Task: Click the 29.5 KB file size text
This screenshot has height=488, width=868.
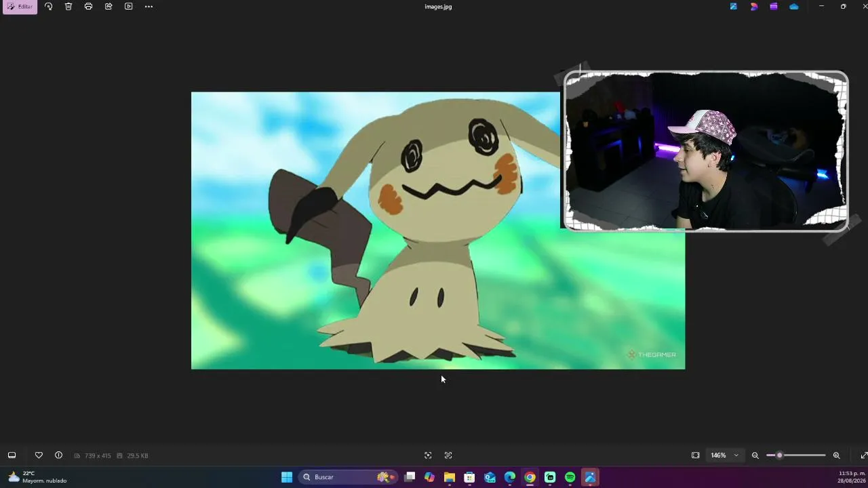Action: 138,456
